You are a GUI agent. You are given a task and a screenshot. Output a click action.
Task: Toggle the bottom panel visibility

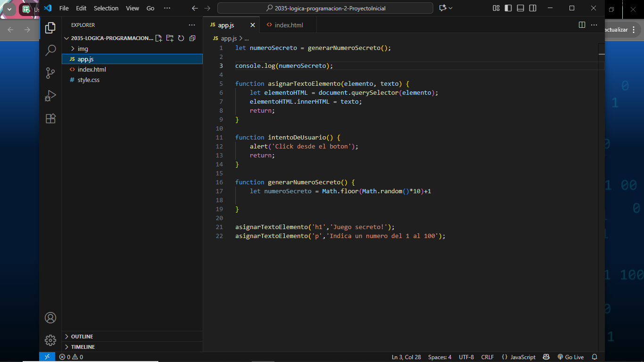point(520,8)
